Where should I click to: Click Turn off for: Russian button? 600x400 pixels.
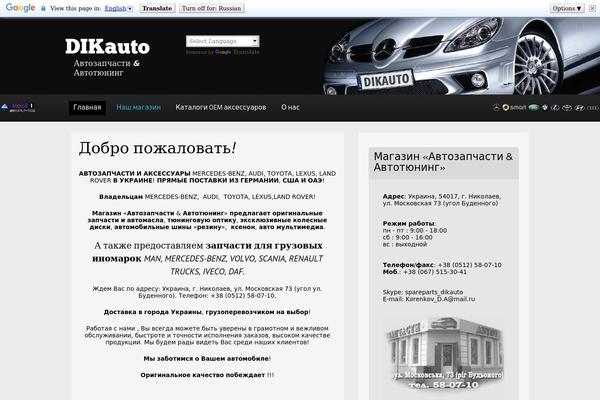point(212,8)
